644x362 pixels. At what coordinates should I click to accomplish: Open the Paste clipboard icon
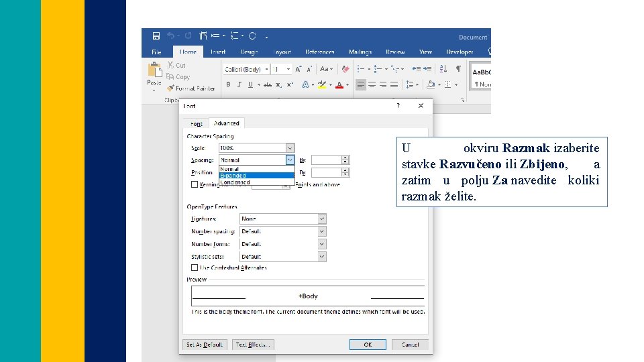tap(154, 70)
